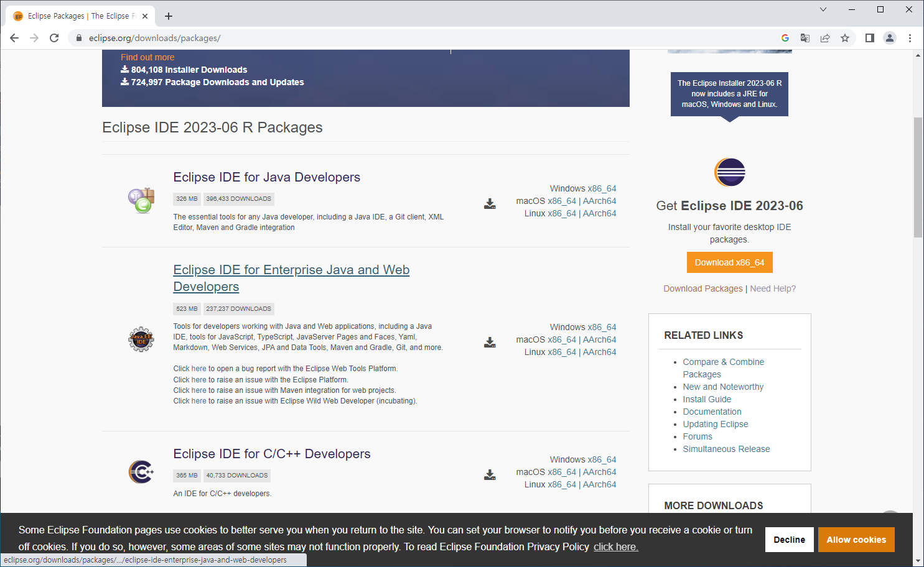Screen dimensions: 924x567
Task: Click the vertical page scrollbar thumb
Action: coord(918,177)
